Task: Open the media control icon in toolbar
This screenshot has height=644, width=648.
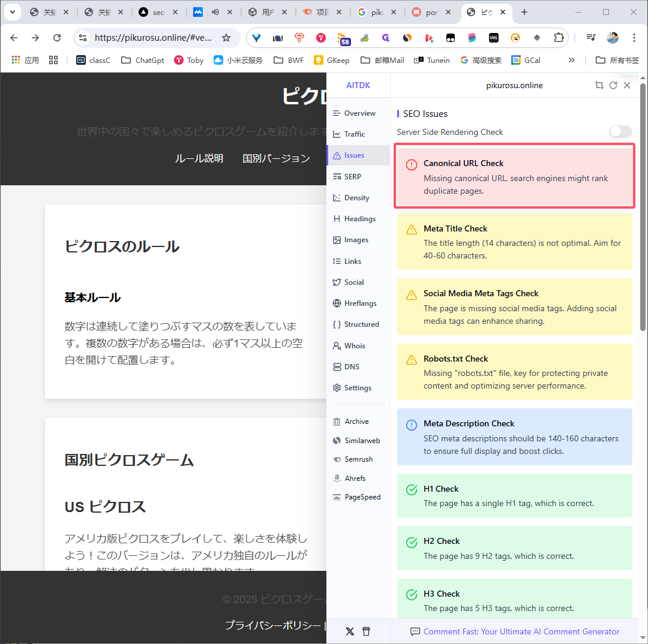Action: pos(591,38)
